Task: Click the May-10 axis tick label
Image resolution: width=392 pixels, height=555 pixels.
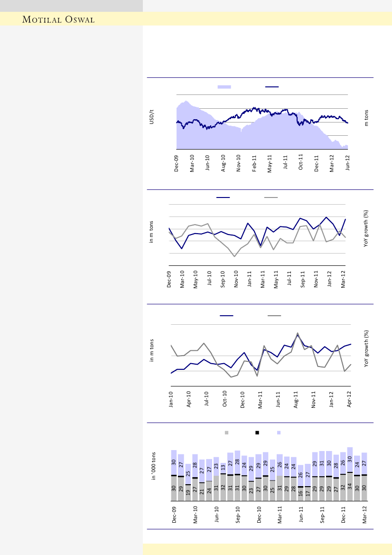Action: pos(196,281)
